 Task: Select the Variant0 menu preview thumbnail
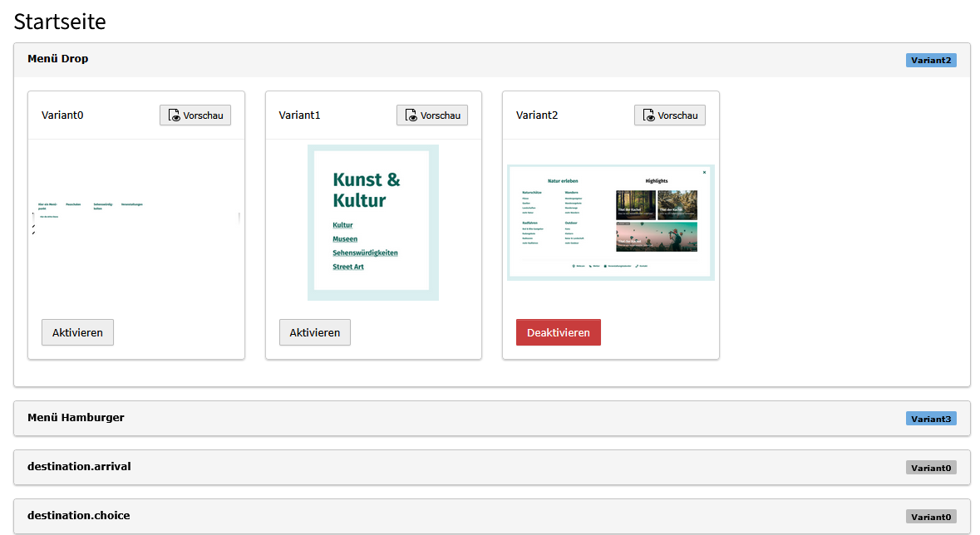(x=136, y=218)
